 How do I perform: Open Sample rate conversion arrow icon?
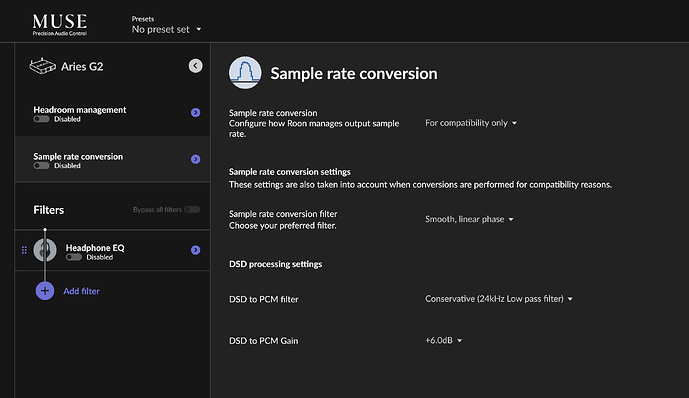point(196,159)
